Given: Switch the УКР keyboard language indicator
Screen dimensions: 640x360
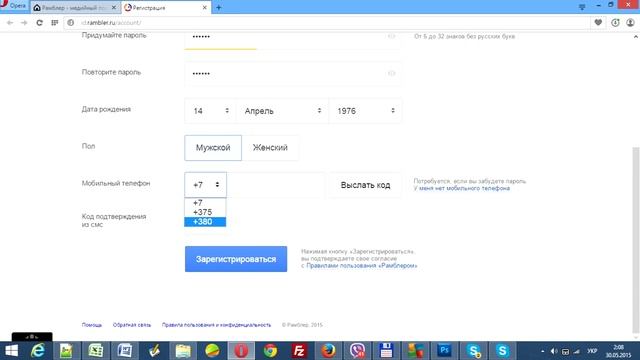Looking at the screenshot, I should [x=592, y=351].
